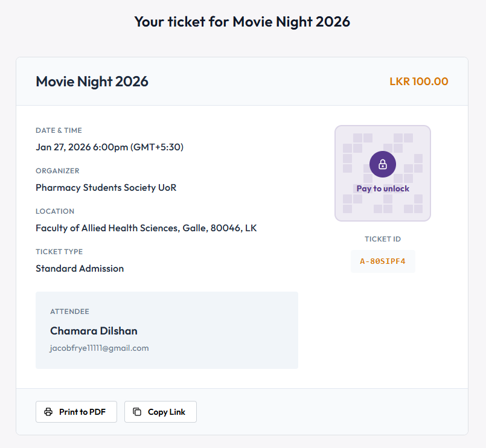Click the attendee email address
486x448 pixels.
click(99, 348)
